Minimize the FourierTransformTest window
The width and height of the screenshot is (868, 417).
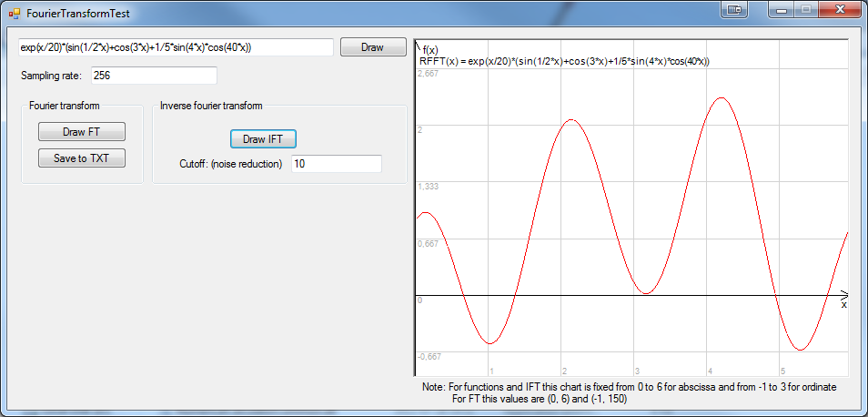[x=782, y=9]
